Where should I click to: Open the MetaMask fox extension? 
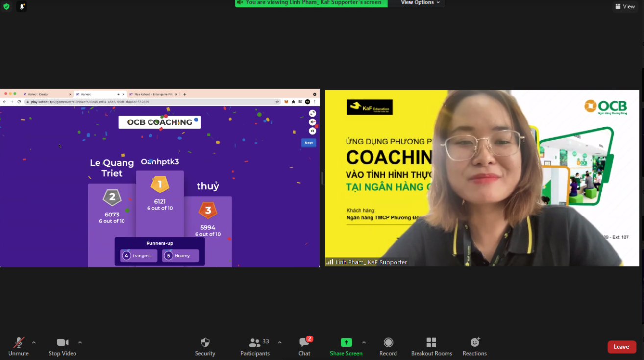pos(286,102)
